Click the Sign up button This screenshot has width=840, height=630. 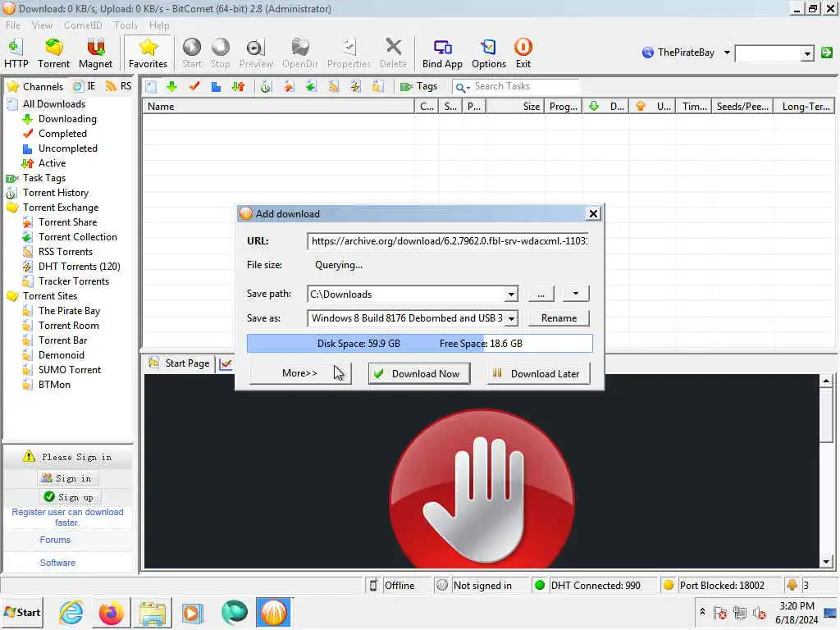(69, 497)
